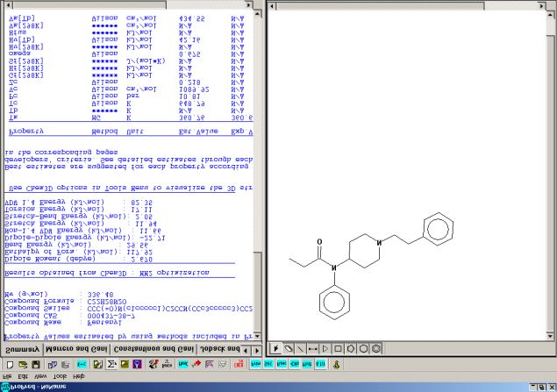
Task: Select the pentagon ring tool
Action: coord(351,349)
